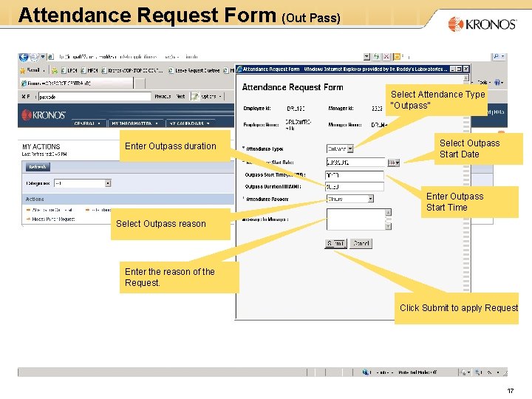Open the address bar history dropdown arrow
This screenshot has height=399, width=532.
pyautogui.click(x=366, y=57)
